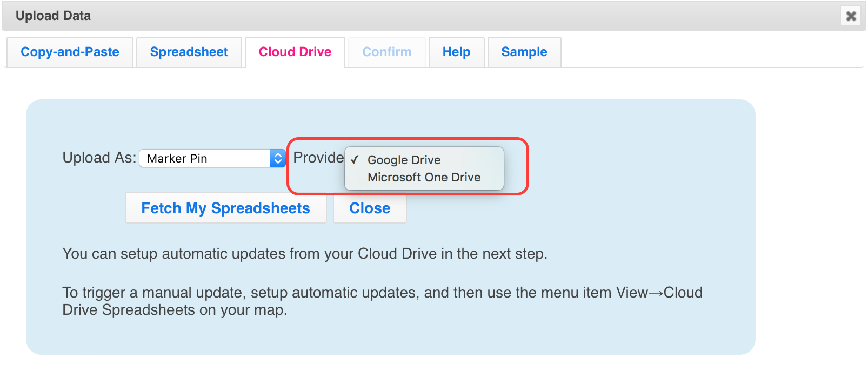Screen dimensions: 868x392
Task: Go to the Confirm tab
Action: point(386,52)
